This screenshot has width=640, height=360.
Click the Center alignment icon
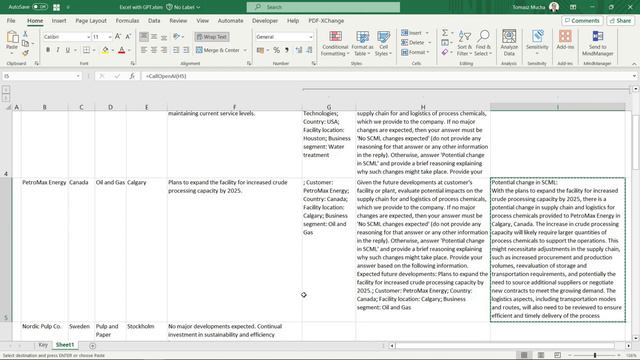(x=154, y=50)
